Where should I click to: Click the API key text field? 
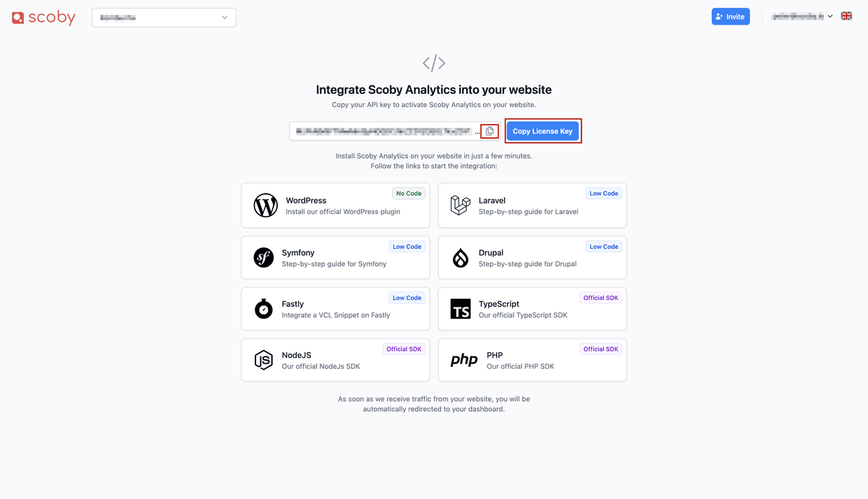383,131
